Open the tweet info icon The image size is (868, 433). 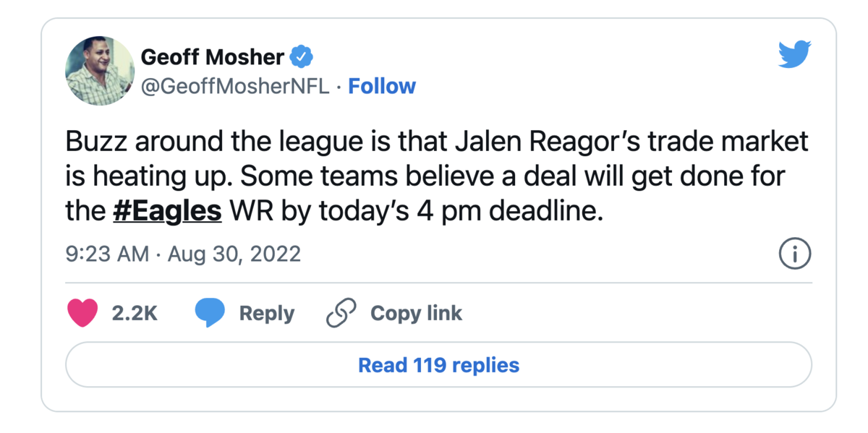pyautogui.click(x=794, y=254)
